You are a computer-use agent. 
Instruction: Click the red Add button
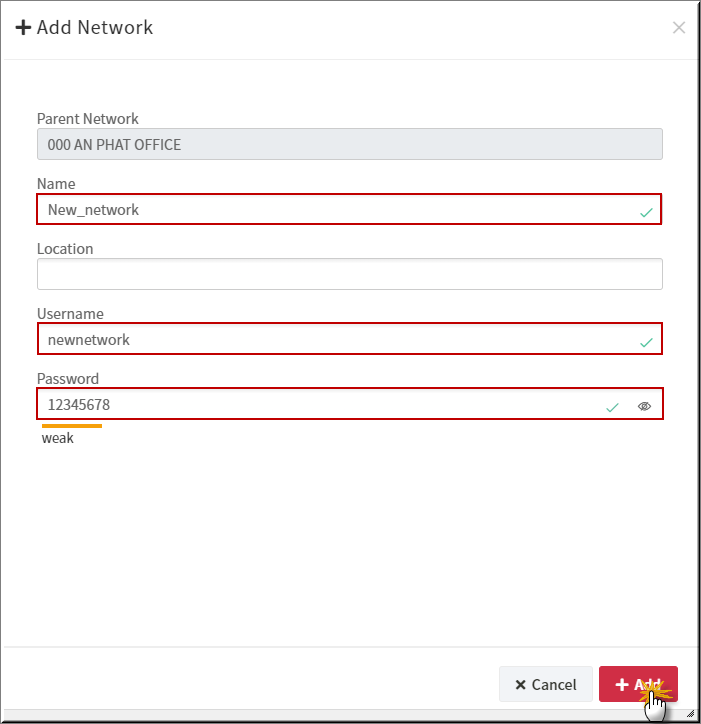coord(638,684)
